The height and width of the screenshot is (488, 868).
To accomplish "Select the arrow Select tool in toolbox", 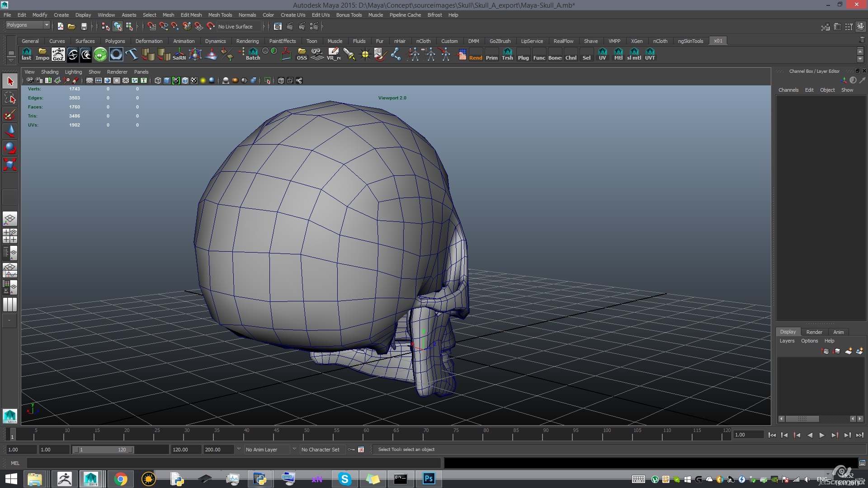I will pyautogui.click(x=10, y=81).
